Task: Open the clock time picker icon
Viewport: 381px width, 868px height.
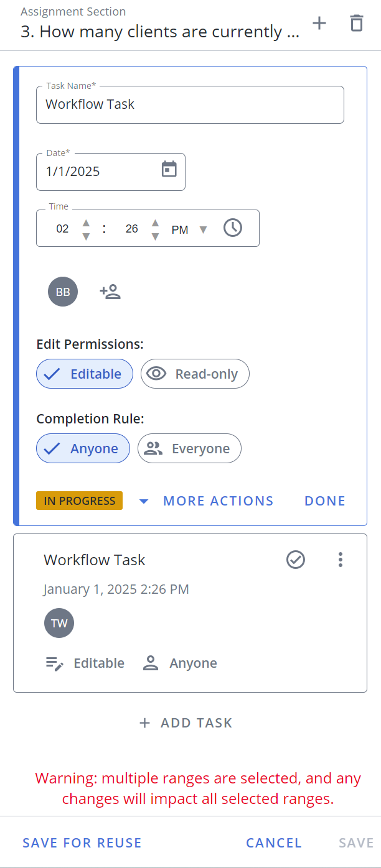Action: pyautogui.click(x=233, y=228)
